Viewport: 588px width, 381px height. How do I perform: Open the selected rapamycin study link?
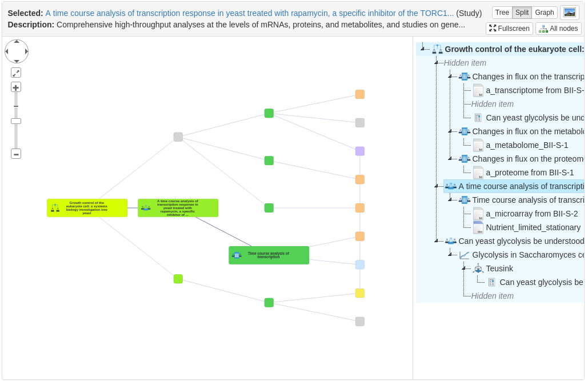point(249,13)
